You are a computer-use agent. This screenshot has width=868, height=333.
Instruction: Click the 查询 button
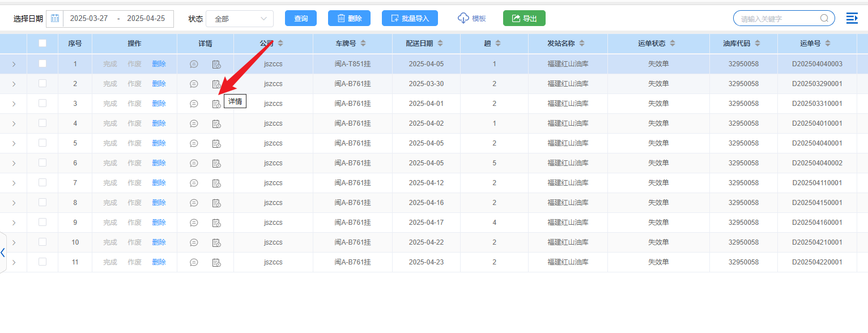pyautogui.click(x=301, y=19)
